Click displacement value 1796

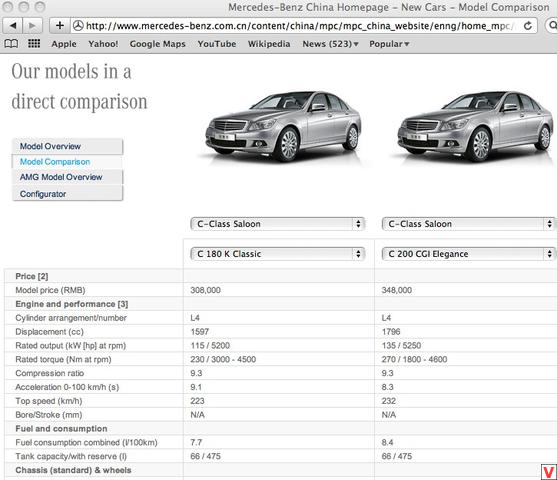(391, 331)
